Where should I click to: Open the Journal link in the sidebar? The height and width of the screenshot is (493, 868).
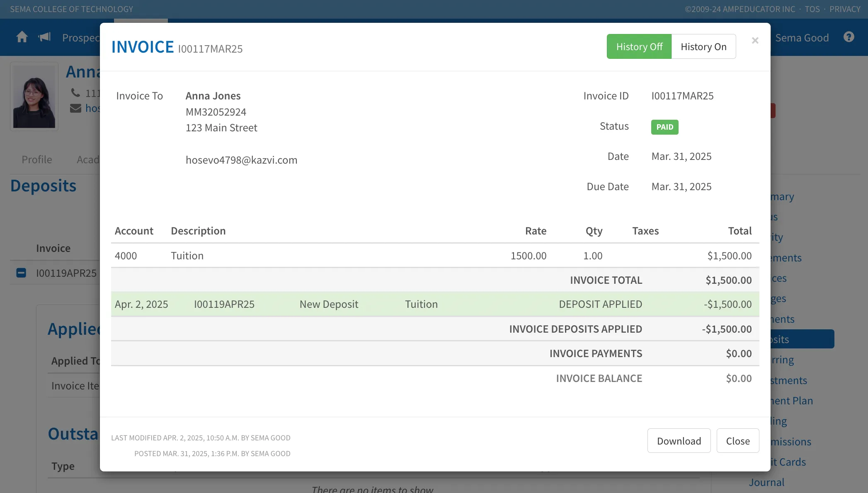pos(766,482)
